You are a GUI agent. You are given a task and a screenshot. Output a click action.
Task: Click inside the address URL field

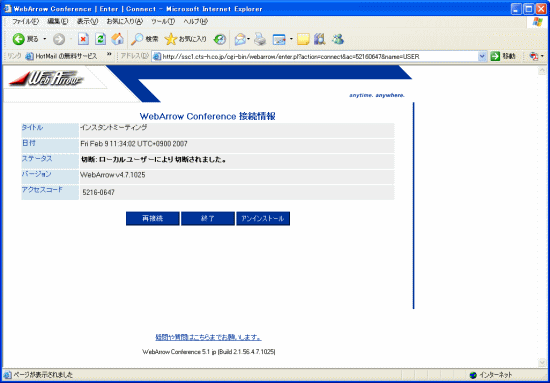316,56
